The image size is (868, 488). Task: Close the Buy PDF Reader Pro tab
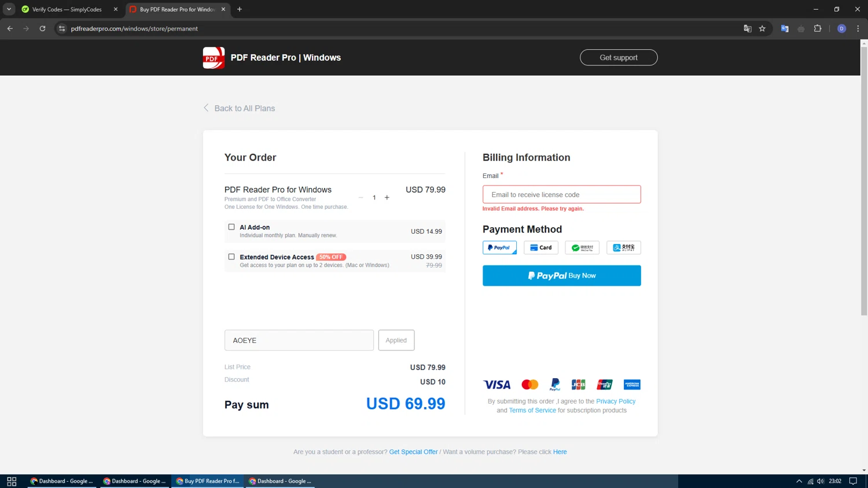coord(223,9)
